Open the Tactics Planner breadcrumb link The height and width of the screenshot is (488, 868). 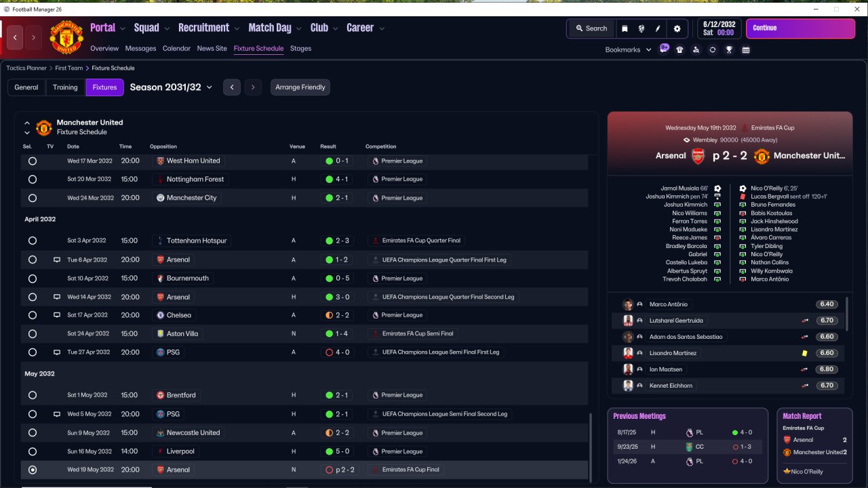point(26,68)
